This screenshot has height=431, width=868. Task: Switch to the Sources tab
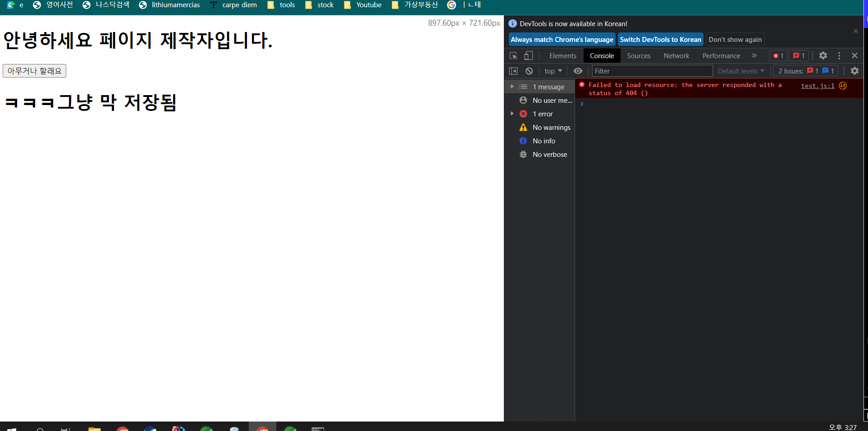(x=639, y=56)
